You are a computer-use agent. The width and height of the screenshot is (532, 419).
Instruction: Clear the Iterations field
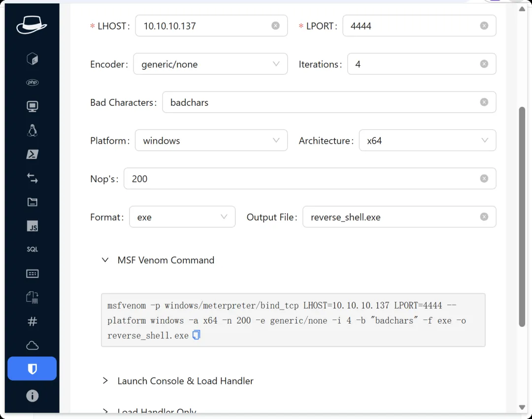click(484, 64)
